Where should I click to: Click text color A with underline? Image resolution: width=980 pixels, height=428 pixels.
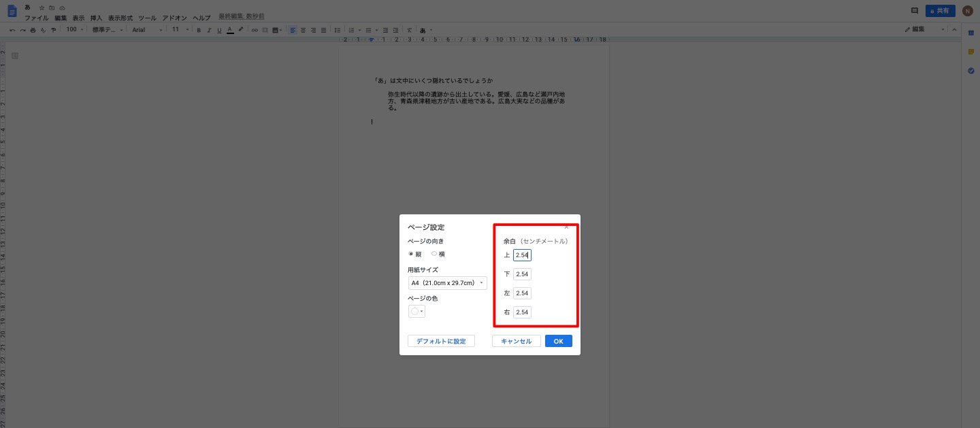pyautogui.click(x=230, y=30)
